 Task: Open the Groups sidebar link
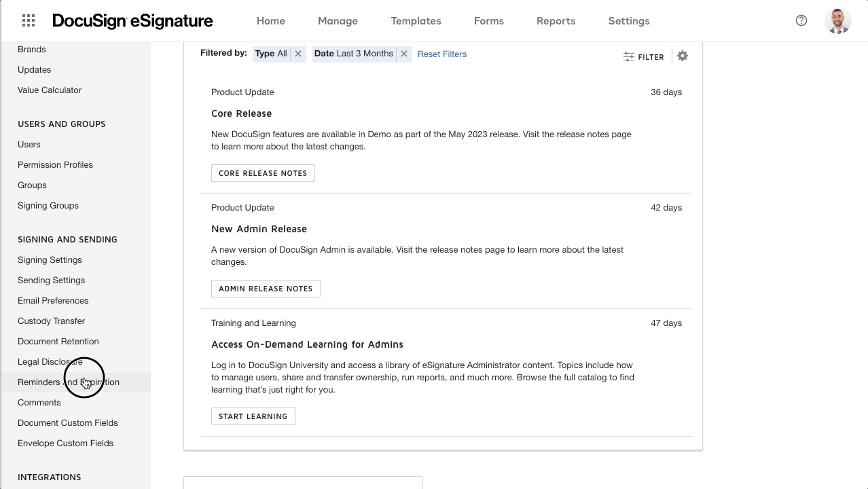click(x=32, y=185)
